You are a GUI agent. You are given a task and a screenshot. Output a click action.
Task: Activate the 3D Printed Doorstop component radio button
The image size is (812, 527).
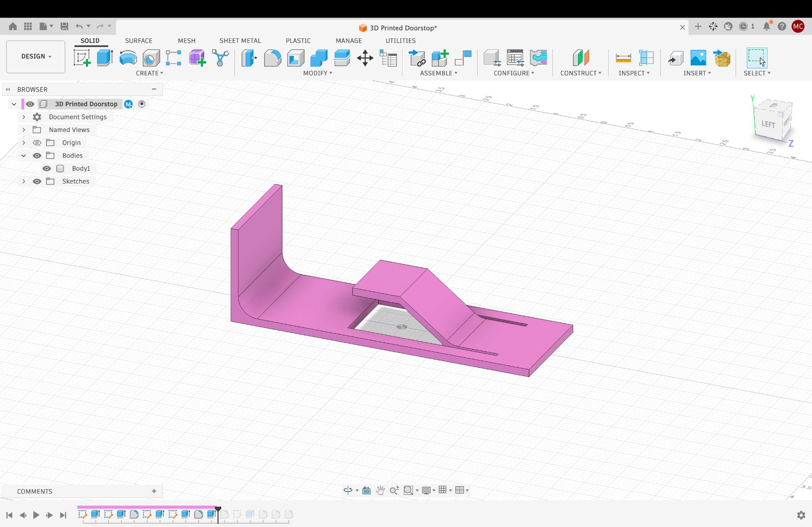coord(142,104)
